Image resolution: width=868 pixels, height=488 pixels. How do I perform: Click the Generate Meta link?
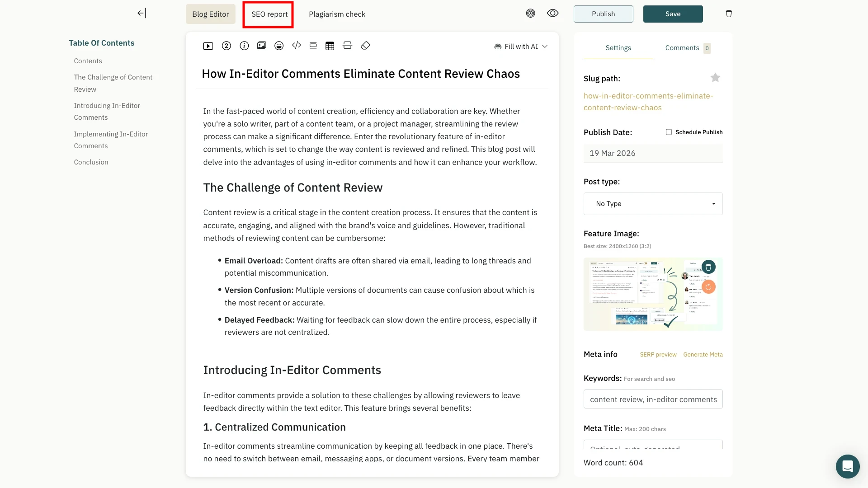click(x=703, y=355)
